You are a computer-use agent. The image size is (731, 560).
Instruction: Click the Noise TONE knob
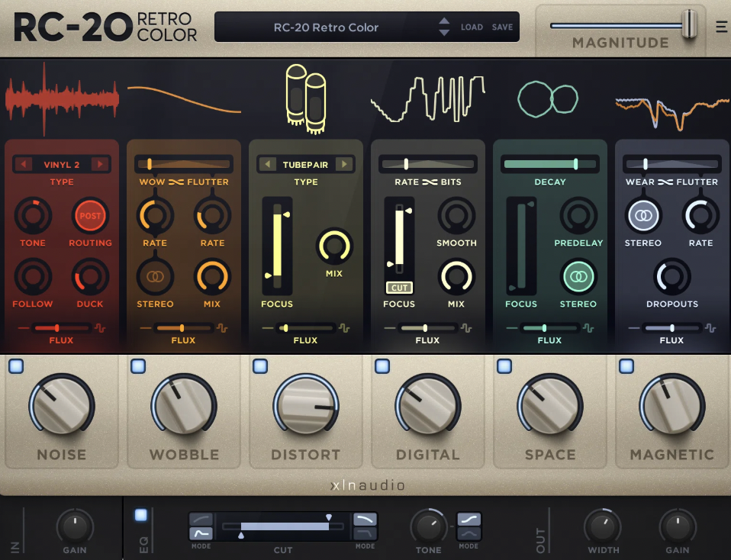33,215
